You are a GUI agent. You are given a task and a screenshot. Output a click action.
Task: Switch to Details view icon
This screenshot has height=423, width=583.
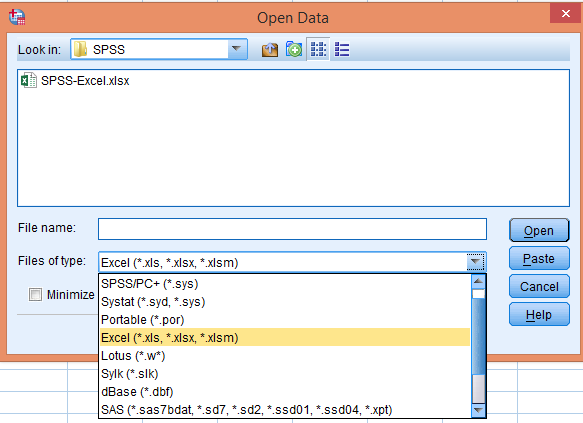click(342, 49)
